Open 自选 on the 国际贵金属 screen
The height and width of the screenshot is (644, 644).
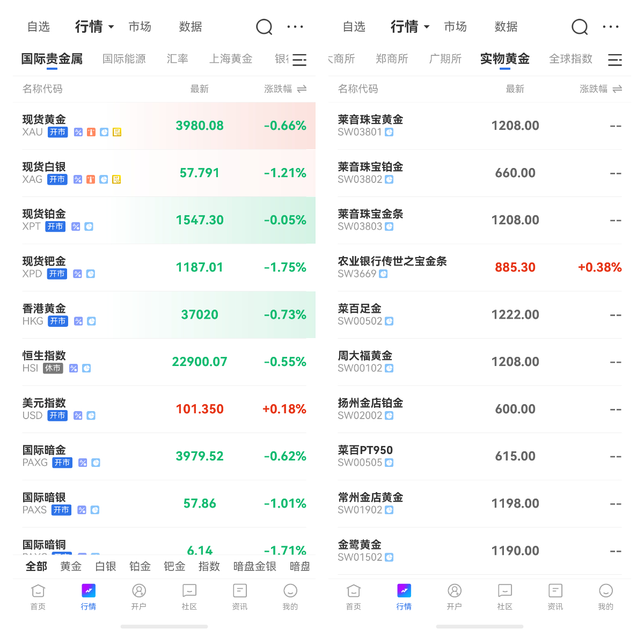pyautogui.click(x=39, y=26)
